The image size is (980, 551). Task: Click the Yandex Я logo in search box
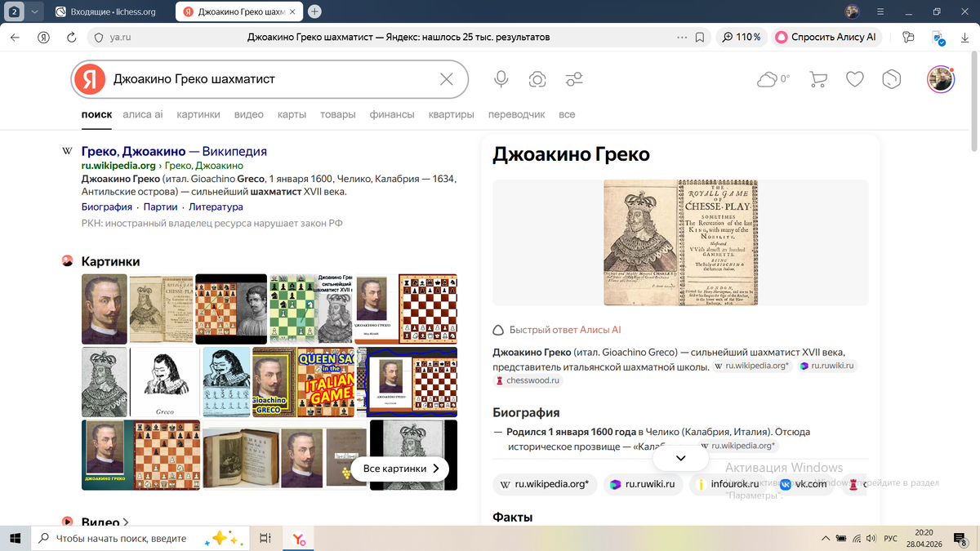click(x=90, y=79)
